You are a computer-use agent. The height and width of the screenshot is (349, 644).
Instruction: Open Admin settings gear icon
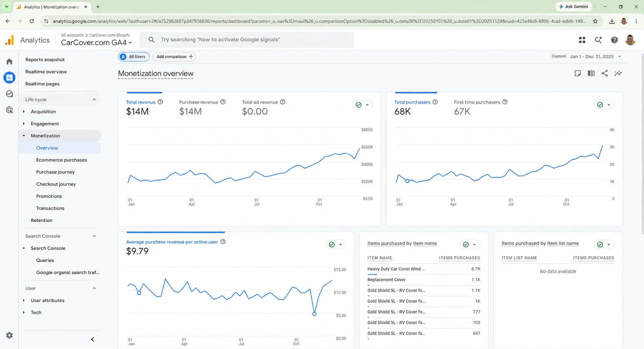point(10,336)
